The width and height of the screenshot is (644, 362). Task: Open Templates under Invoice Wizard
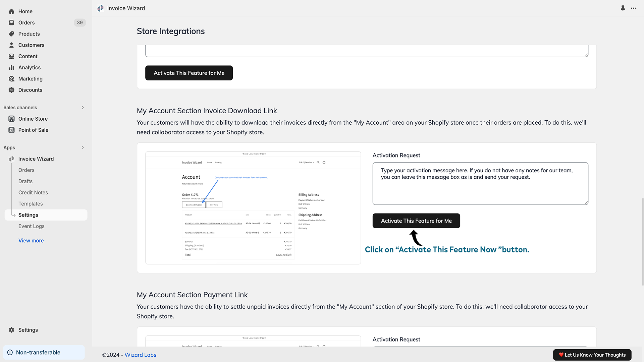(x=31, y=204)
